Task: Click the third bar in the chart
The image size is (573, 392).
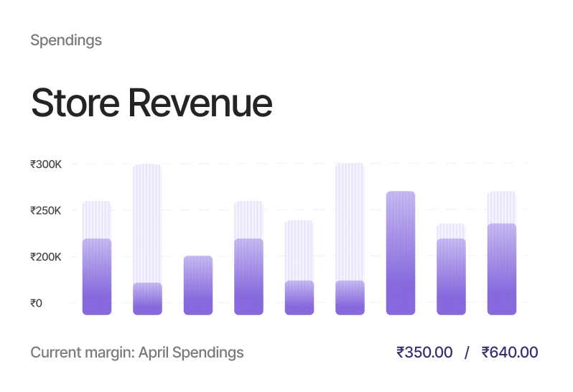Action: [198, 285]
